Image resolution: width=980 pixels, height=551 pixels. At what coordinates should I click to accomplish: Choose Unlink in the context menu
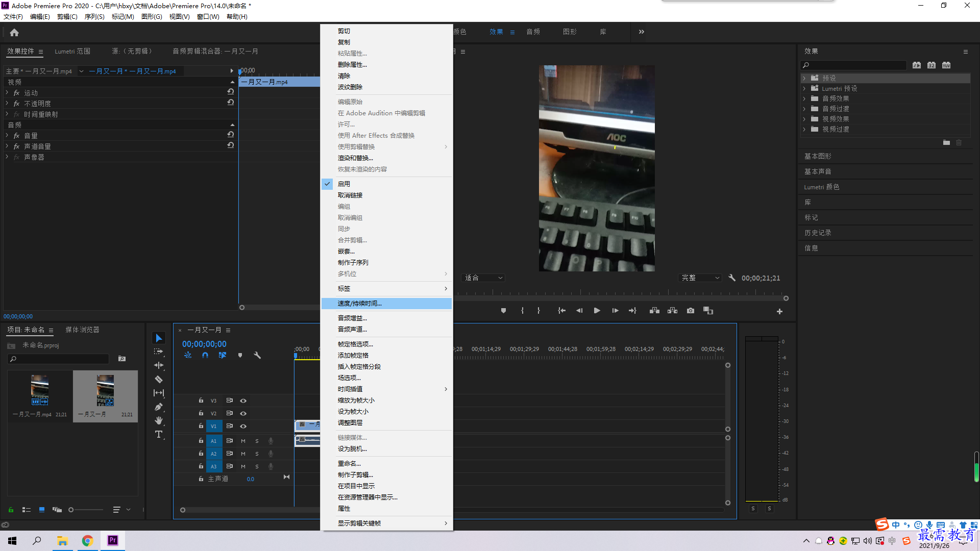pyautogui.click(x=386, y=195)
